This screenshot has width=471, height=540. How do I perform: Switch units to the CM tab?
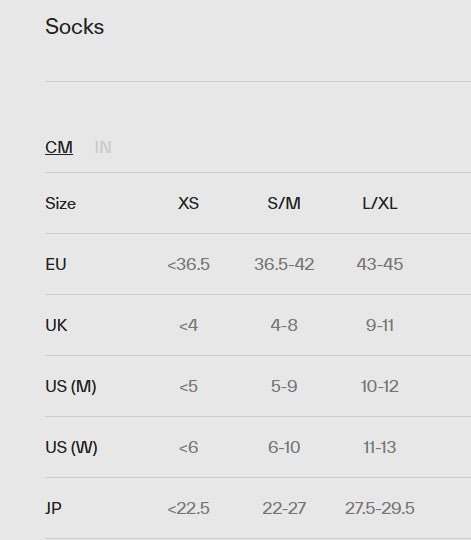coord(59,147)
